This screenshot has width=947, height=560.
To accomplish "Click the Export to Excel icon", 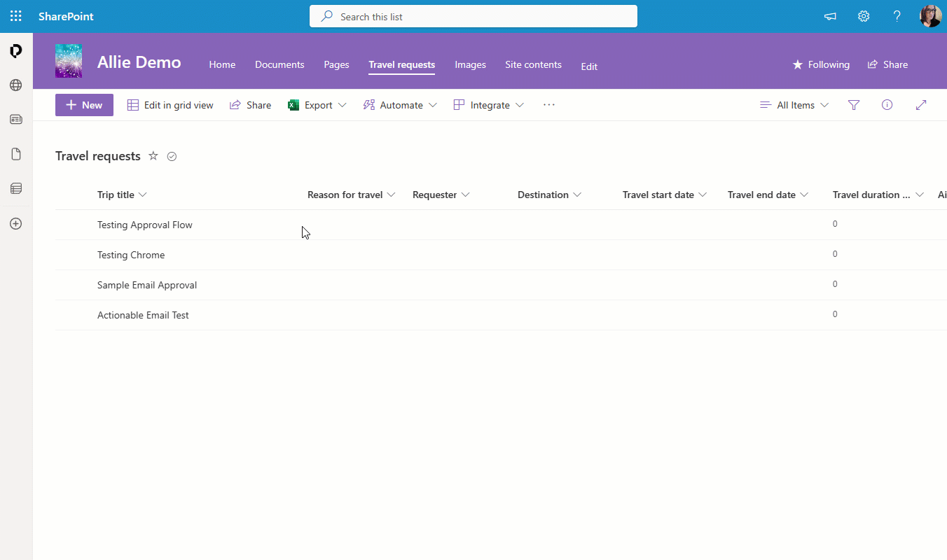I will tap(293, 104).
